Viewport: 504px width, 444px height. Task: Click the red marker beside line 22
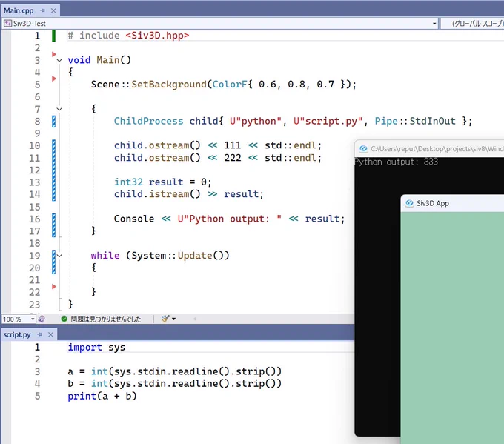tap(54, 286)
